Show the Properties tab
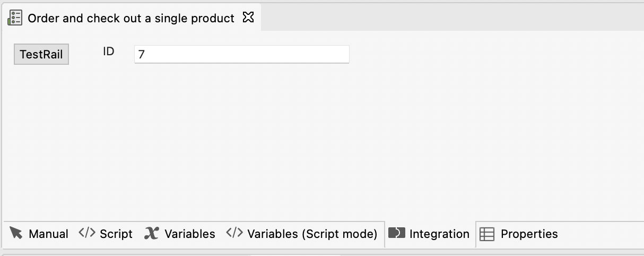This screenshot has width=644, height=256. pos(529,234)
